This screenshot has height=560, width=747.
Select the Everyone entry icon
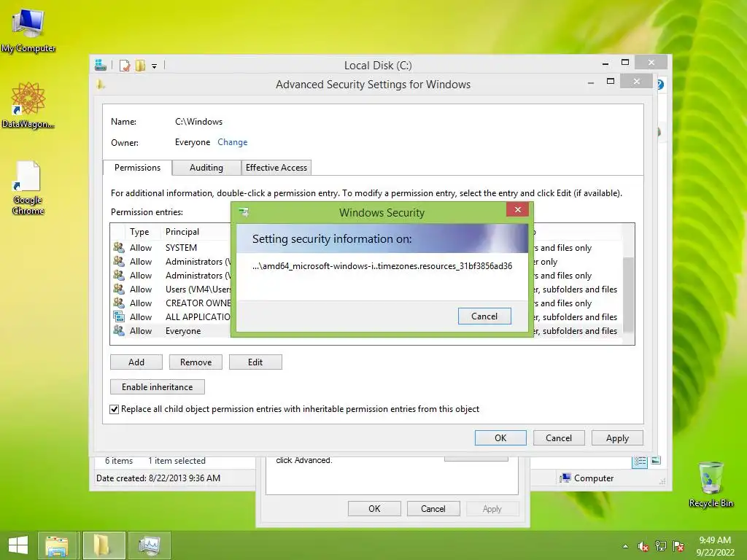click(119, 330)
